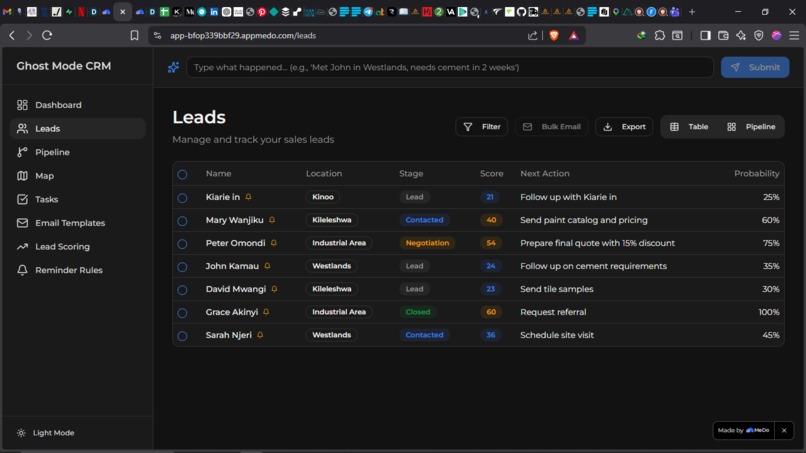806x453 pixels.
Task: Click the AI sparkle icon
Action: pos(173,67)
